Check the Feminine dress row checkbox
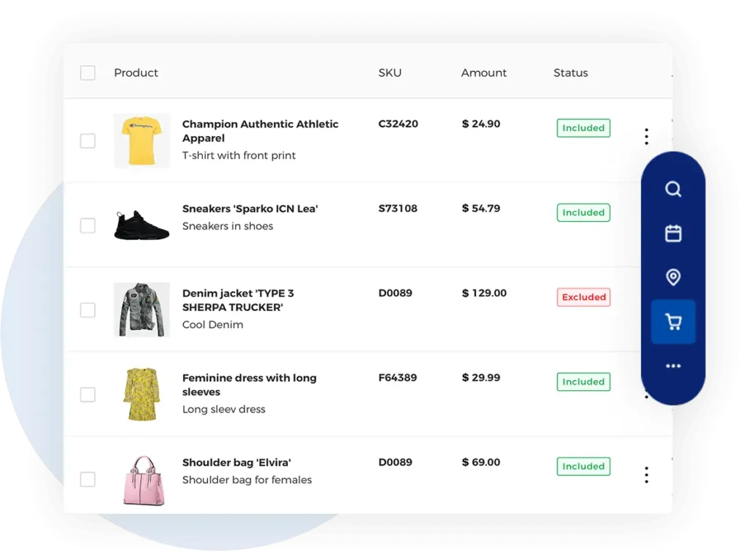 (x=88, y=395)
